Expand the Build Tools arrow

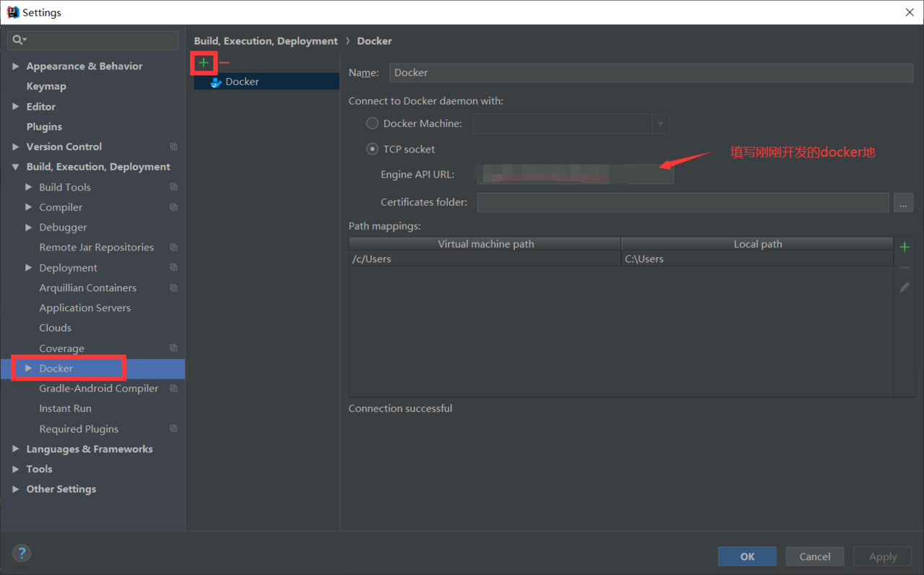coord(29,187)
